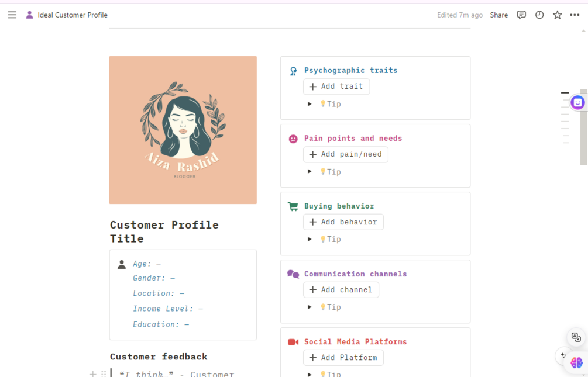Click the Share menu item

click(498, 15)
